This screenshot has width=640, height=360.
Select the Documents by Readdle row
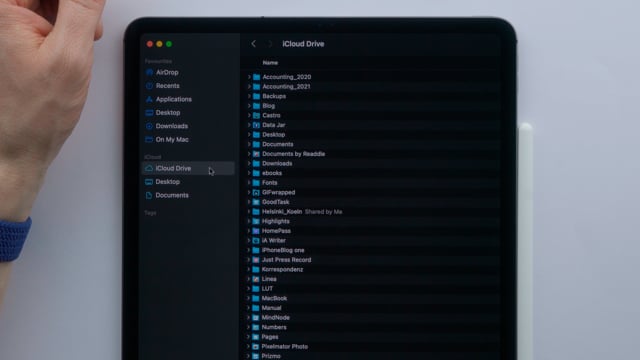tap(371, 154)
